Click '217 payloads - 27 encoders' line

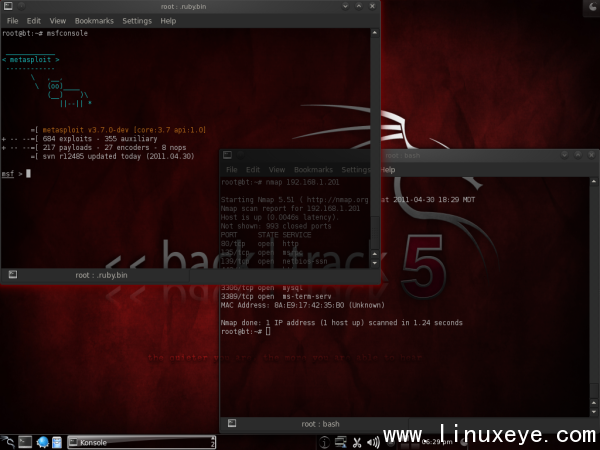point(114,148)
